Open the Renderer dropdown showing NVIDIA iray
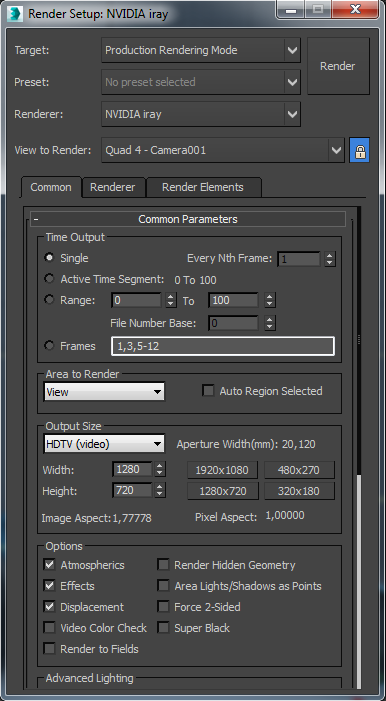386x701 pixels. 201,114
